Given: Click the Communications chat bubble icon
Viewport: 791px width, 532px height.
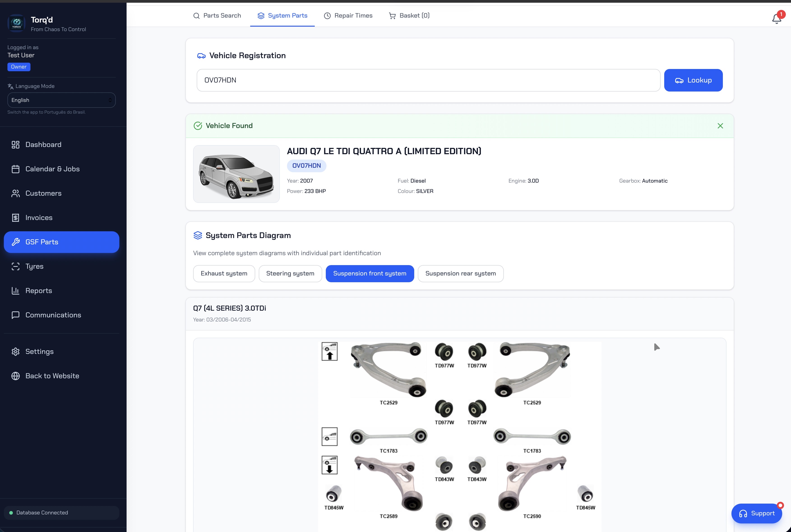Looking at the screenshot, I should (16, 315).
